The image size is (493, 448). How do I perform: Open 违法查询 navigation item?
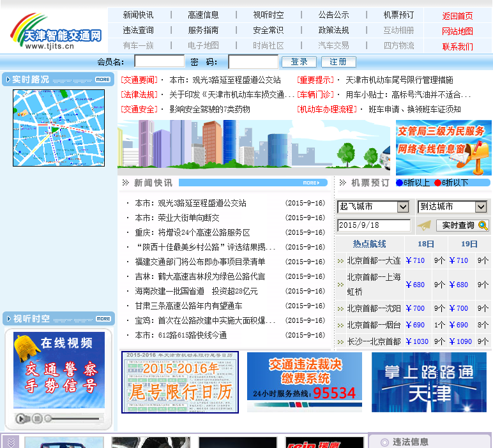point(138,30)
